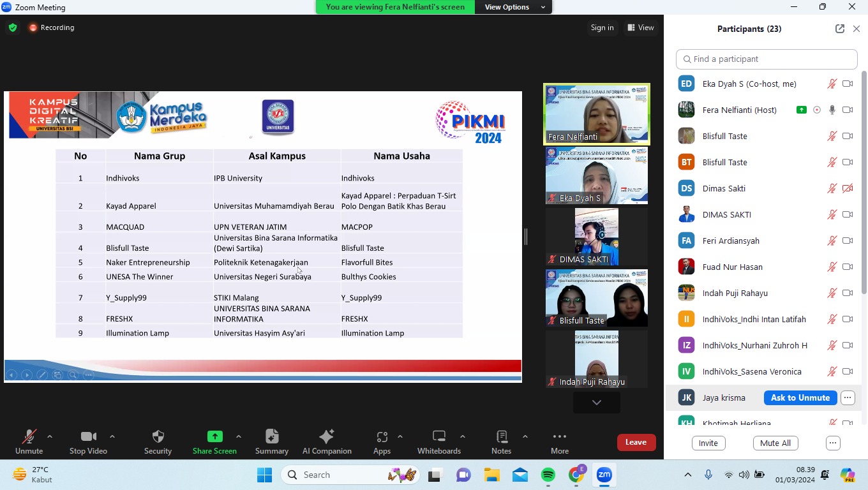Toggle Fera Nelfianti's microphone in participant list
This screenshot has width=868, height=490.
pyautogui.click(x=832, y=110)
